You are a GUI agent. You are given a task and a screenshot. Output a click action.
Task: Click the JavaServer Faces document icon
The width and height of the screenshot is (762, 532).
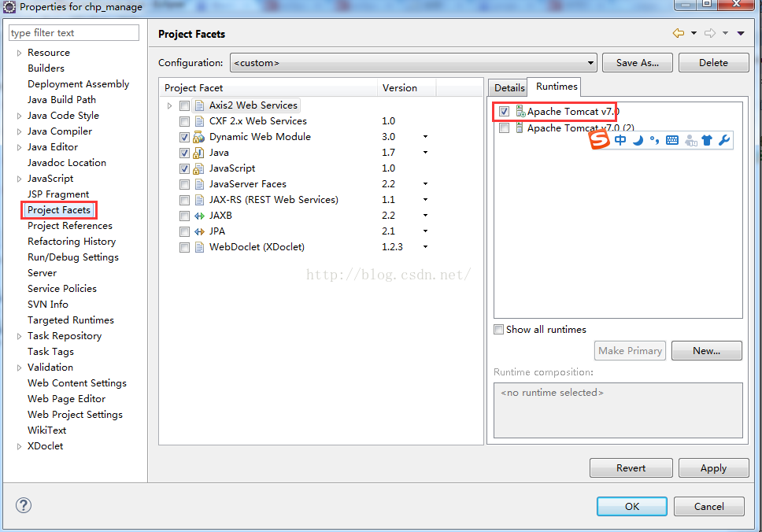pos(199,184)
